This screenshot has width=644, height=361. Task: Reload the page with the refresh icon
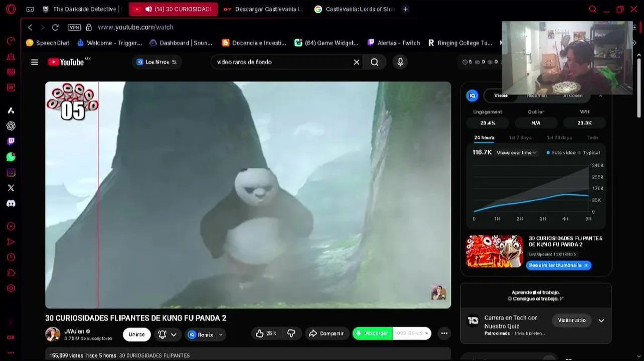click(55, 27)
